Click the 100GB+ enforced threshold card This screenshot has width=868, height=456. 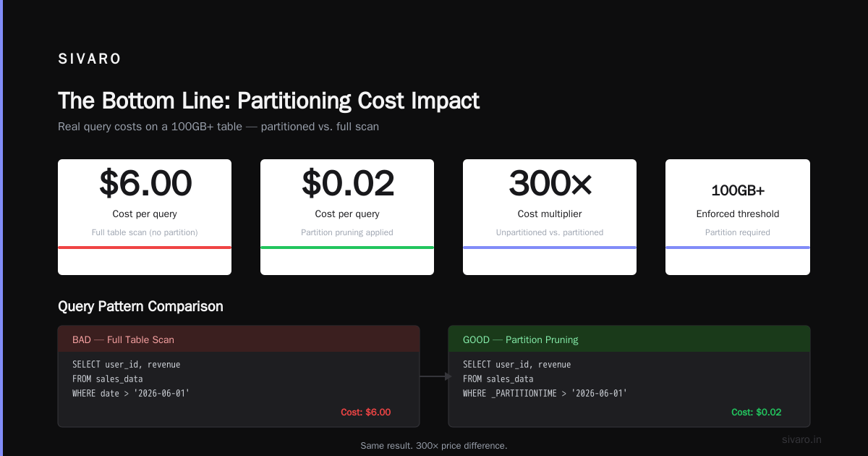click(x=738, y=217)
